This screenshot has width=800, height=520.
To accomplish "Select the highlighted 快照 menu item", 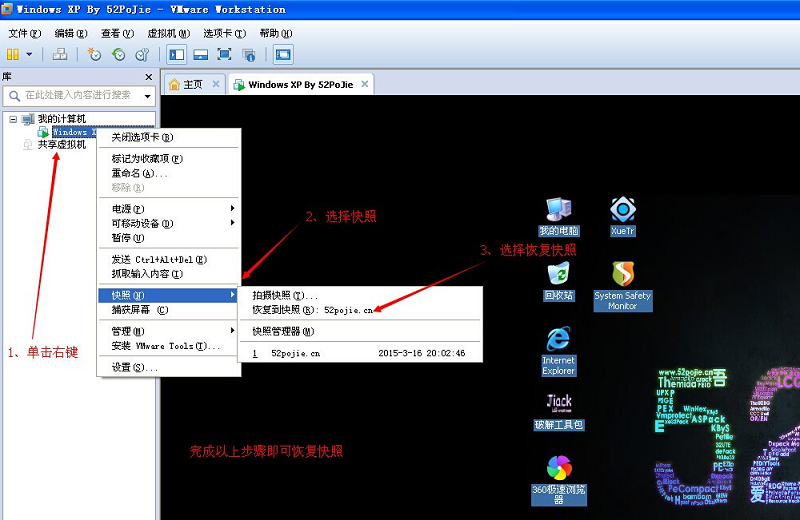I will tap(168, 295).
